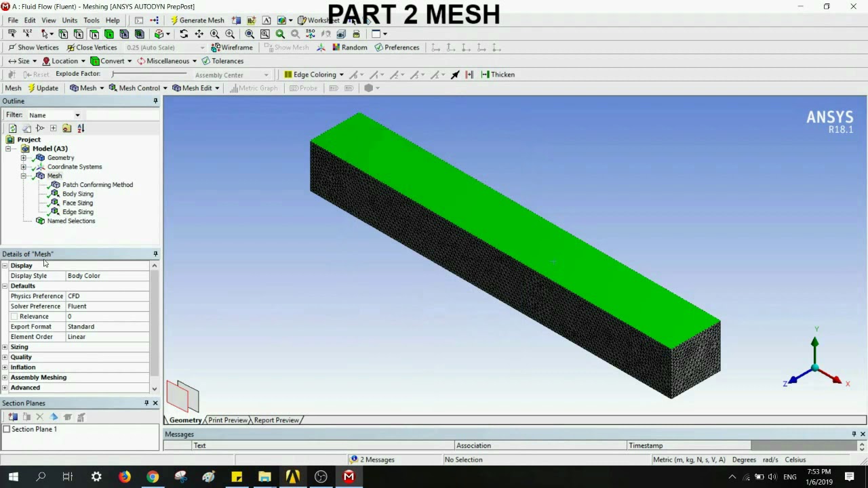Click the Outline refresh search icon

coord(12,128)
